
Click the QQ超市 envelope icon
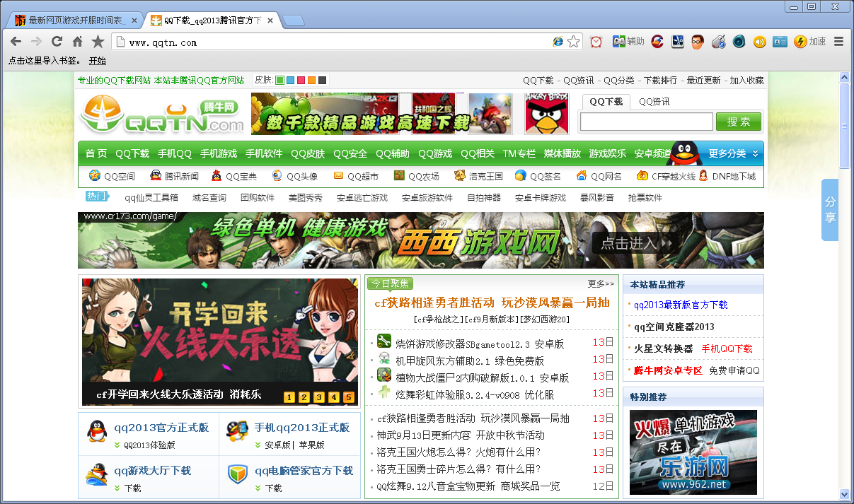338,176
